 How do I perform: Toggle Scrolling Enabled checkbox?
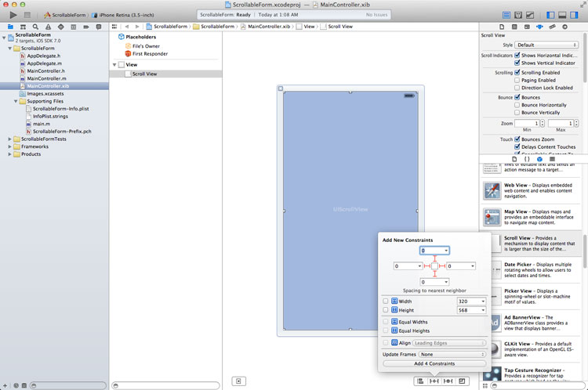click(517, 72)
